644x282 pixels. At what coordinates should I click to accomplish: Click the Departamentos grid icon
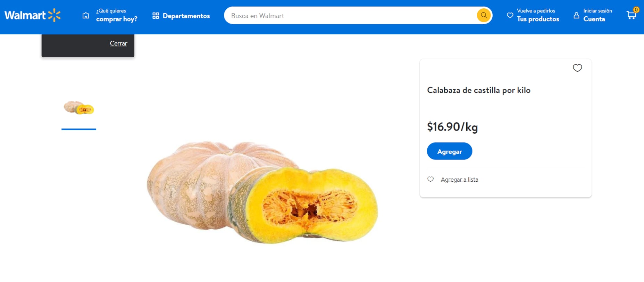tap(156, 16)
